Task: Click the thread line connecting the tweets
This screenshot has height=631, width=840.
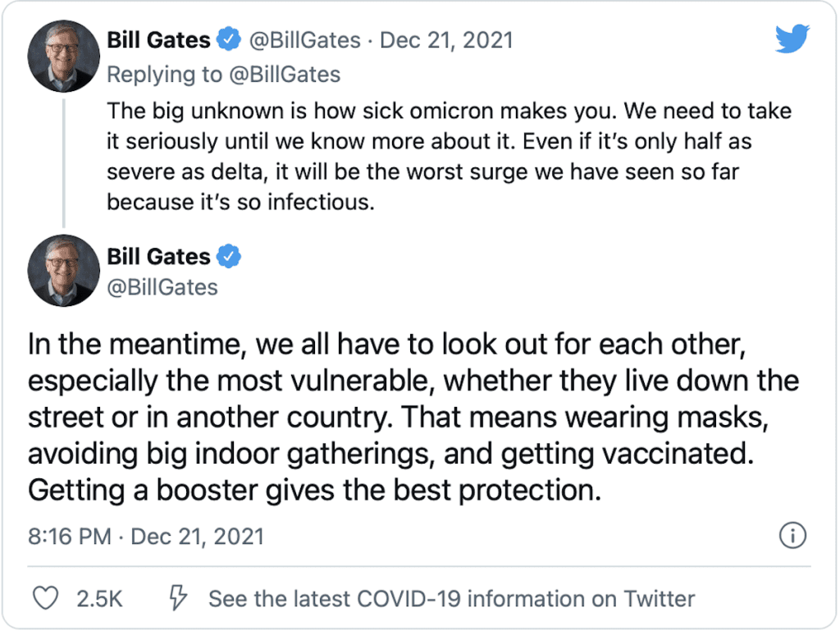Action: coord(63,163)
